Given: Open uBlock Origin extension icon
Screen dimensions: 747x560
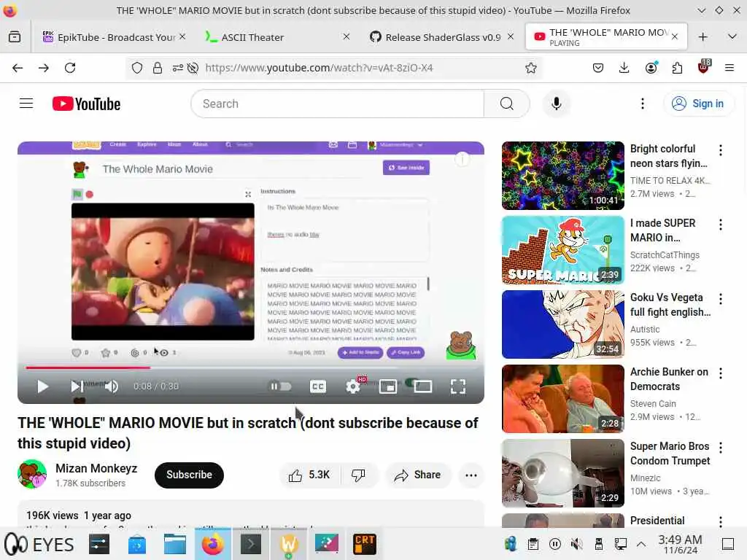Looking at the screenshot, I should (x=703, y=67).
